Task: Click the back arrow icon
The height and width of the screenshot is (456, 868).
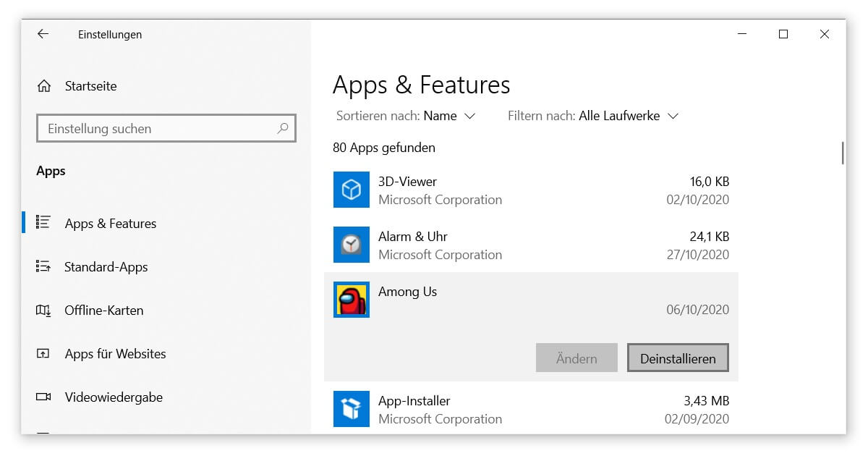Action: coord(43,34)
